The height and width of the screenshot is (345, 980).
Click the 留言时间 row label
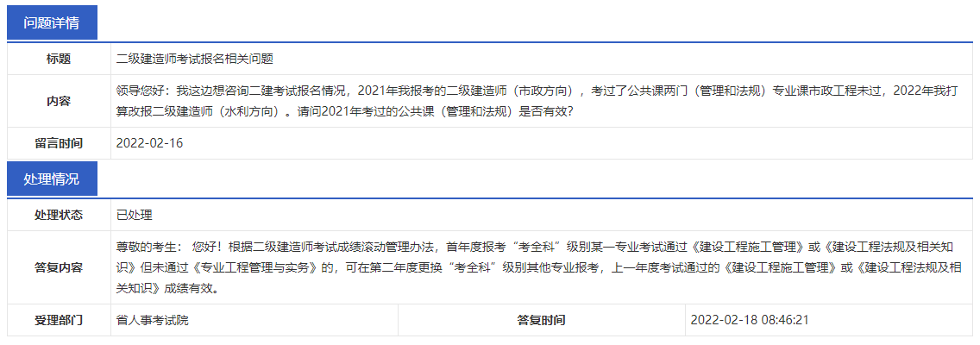[59, 143]
